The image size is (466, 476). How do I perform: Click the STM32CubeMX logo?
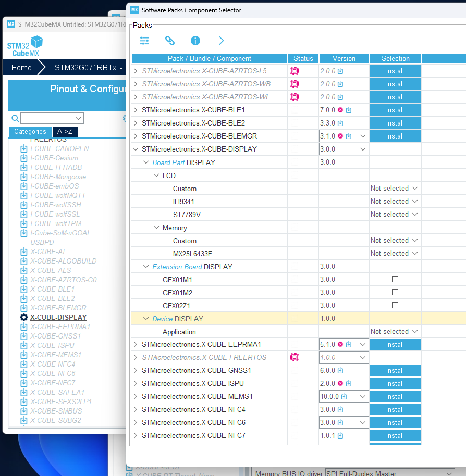coord(25,46)
